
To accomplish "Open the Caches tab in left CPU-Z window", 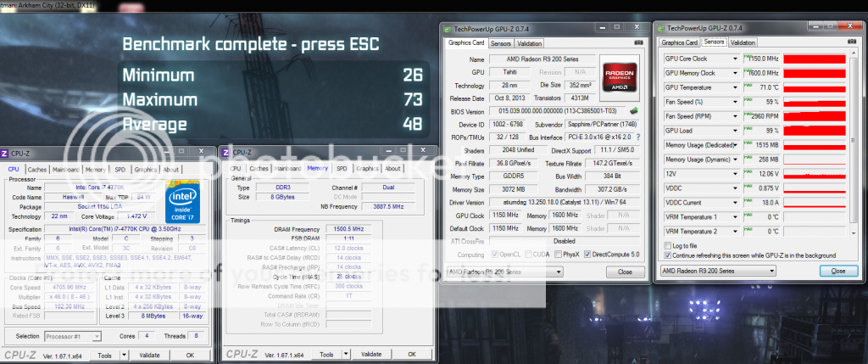I will (x=39, y=169).
